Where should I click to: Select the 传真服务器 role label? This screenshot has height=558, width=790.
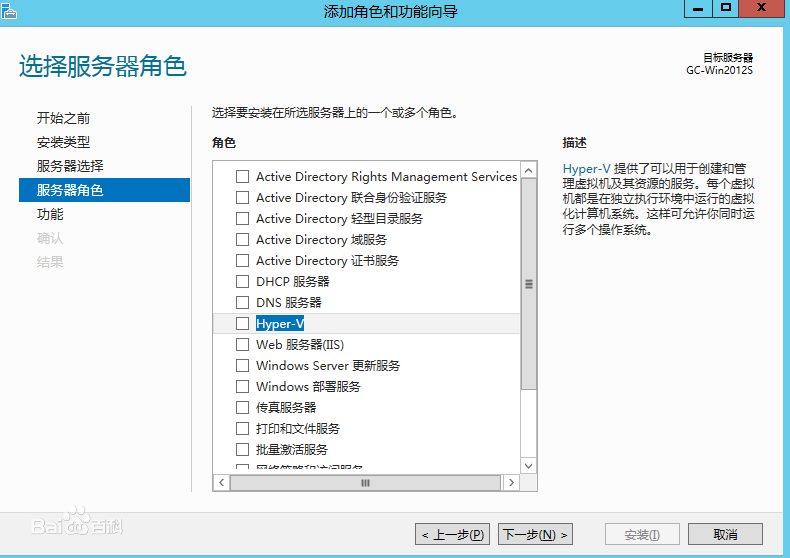(x=286, y=408)
